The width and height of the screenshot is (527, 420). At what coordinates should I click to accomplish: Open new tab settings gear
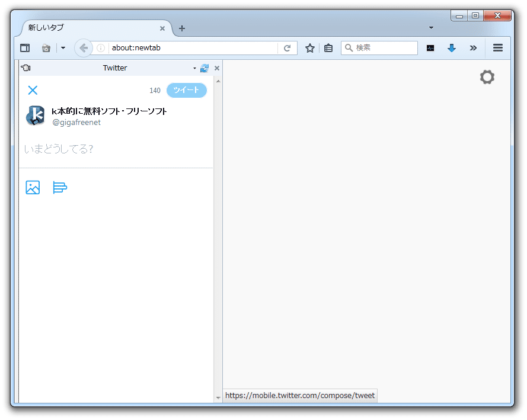487,77
